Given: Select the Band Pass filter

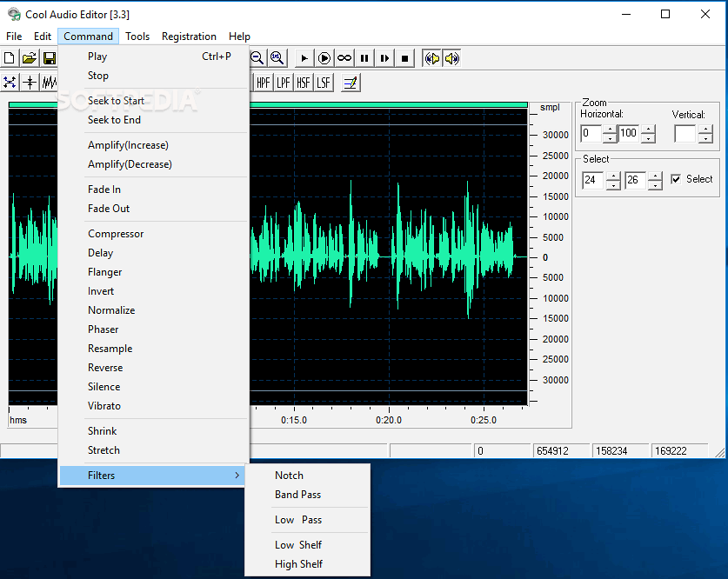Looking at the screenshot, I should (307, 495).
